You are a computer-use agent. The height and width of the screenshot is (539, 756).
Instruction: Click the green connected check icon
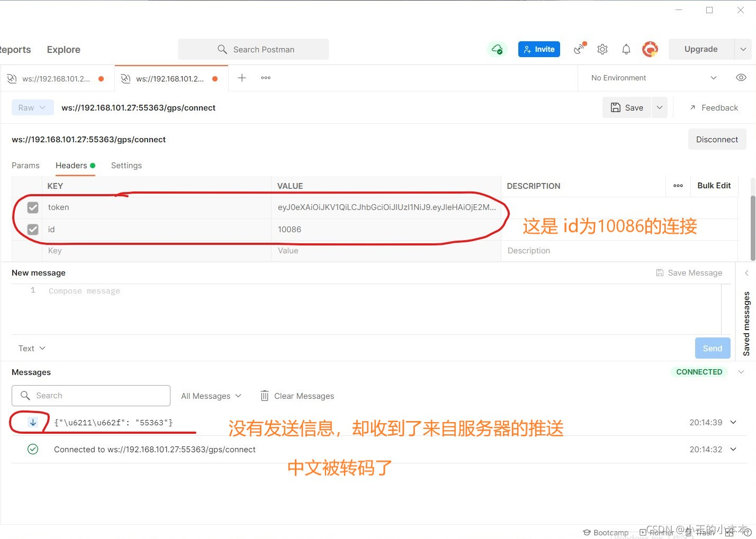(33, 449)
